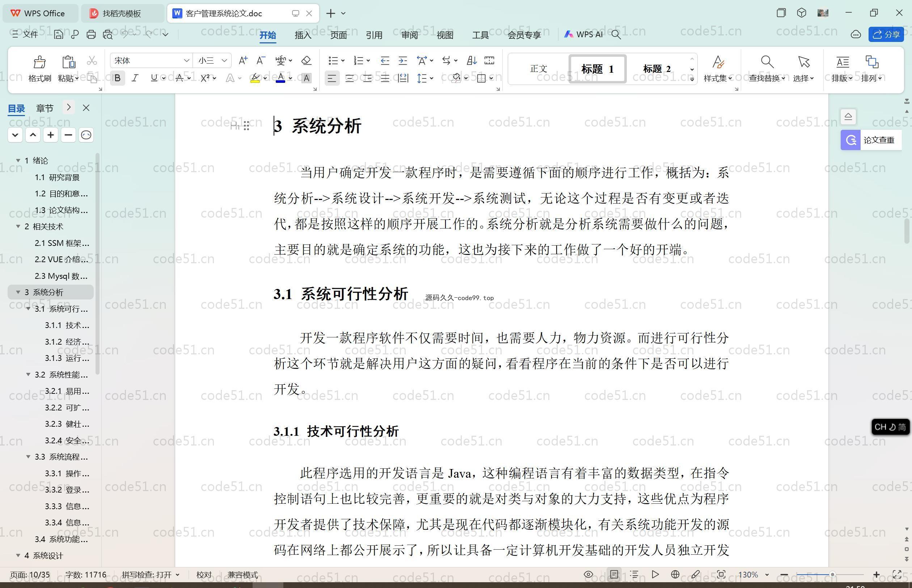Open the Review (审阅) ribbon tab
This screenshot has height=588, width=912.
coord(410,35)
